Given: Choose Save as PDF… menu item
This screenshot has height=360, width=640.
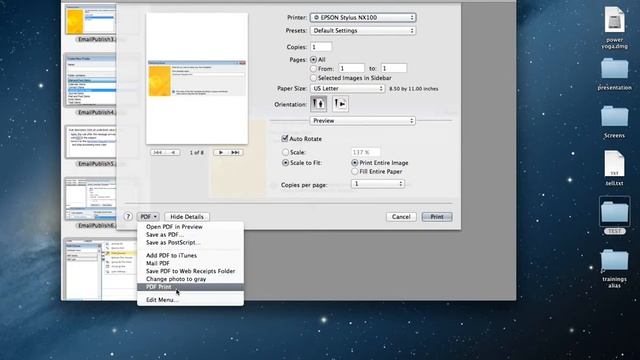Looking at the screenshot, I should 190,235.
